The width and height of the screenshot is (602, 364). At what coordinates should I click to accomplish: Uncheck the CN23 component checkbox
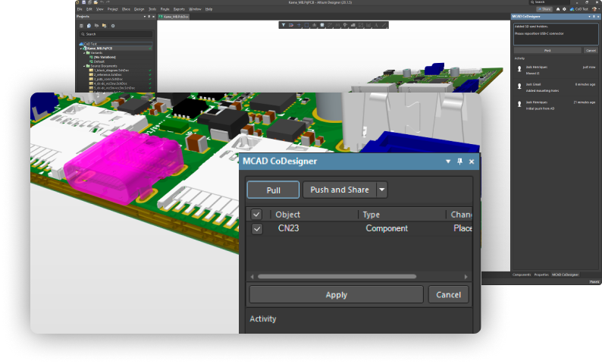[257, 228]
